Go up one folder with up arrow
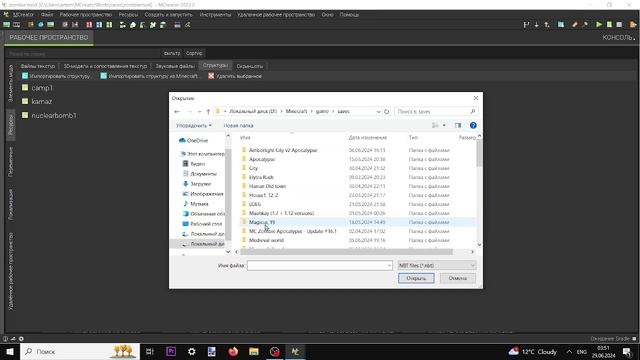This screenshot has height=360, width=640. tap(208, 111)
